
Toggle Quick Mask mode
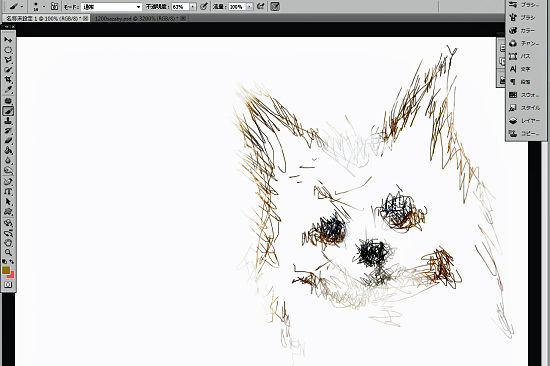pos(8,285)
